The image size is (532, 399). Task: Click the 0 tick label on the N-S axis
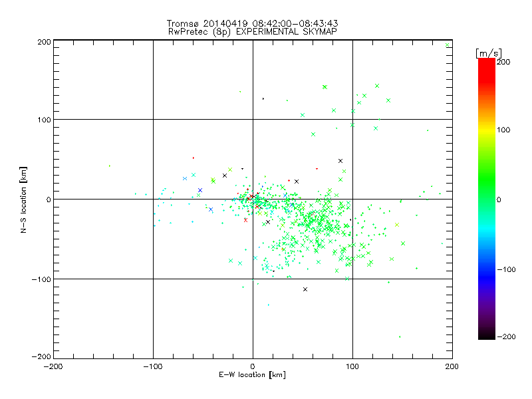click(49, 199)
